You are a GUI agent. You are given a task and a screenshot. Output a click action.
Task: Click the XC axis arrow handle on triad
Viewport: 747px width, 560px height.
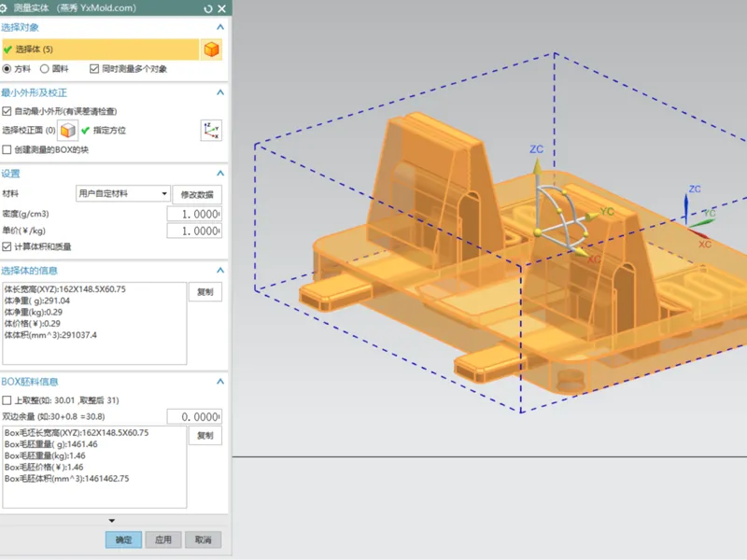click(580, 252)
